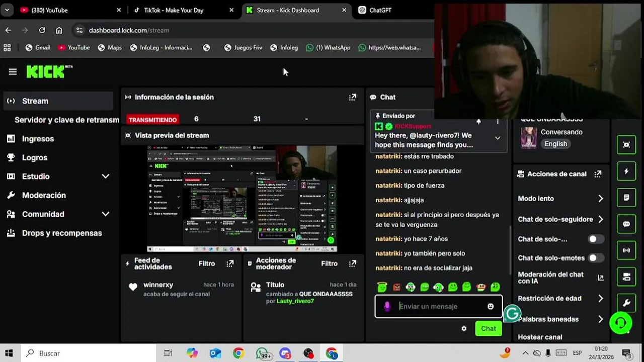This screenshot has height=362, width=644.
Task: Click the Grammarly icon near the message box
Action: (512, 314)
